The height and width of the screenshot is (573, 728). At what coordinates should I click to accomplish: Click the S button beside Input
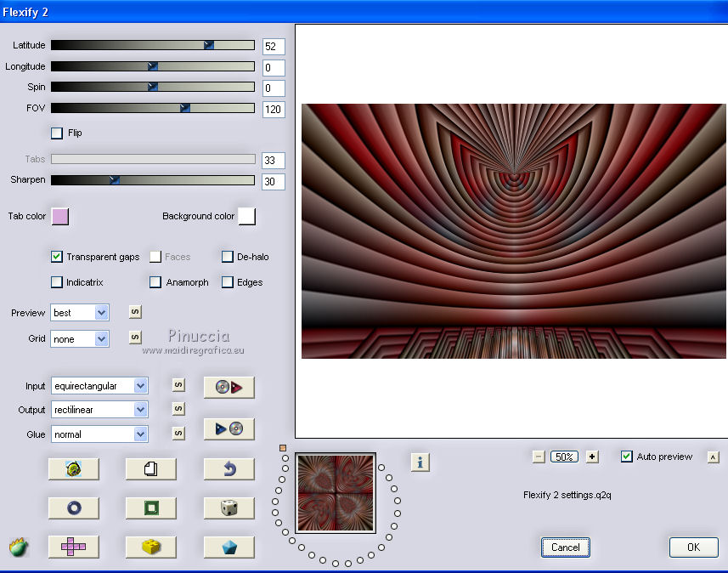[x=178, y=385]
